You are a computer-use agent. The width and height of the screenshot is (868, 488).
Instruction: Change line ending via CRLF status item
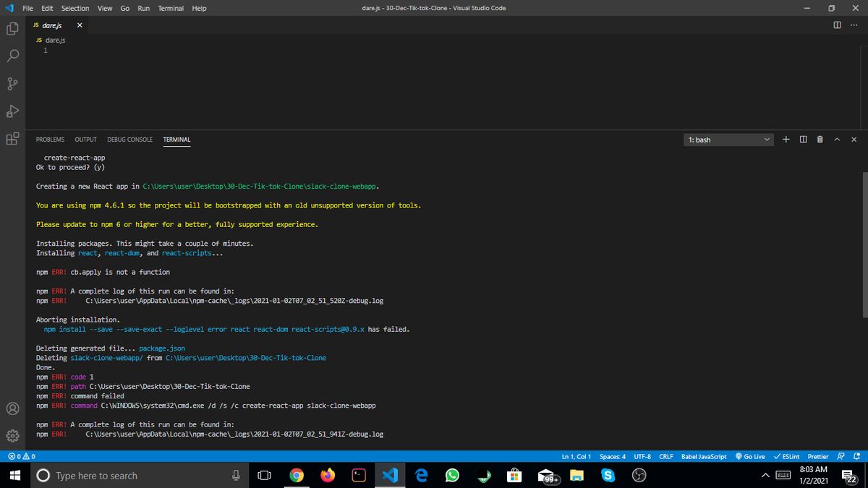tap(666, 456)
